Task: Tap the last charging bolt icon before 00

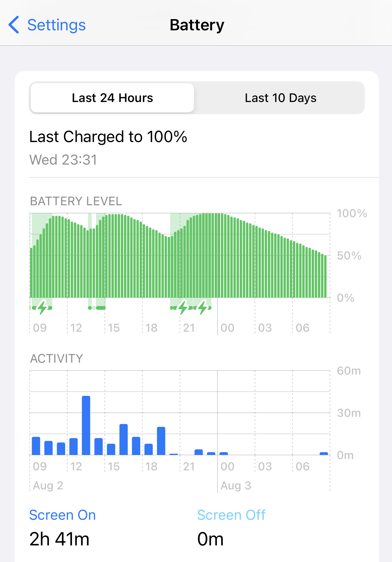Action: [x=203, y=307]
